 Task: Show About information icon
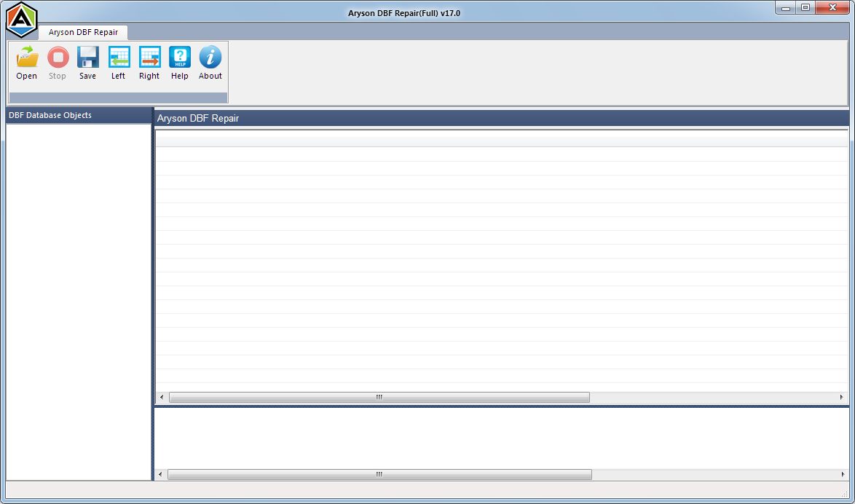[x=210, y=58]
